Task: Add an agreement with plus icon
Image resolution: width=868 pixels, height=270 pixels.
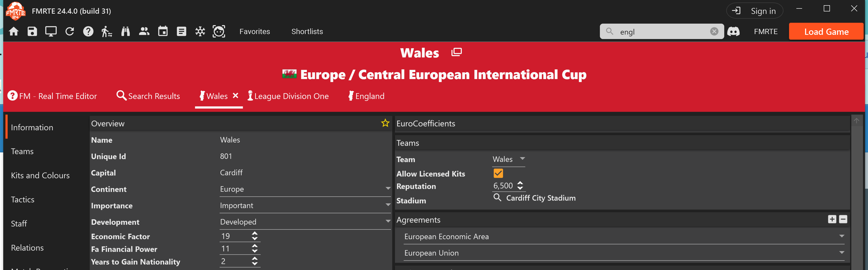Action: tap(832, 220)
